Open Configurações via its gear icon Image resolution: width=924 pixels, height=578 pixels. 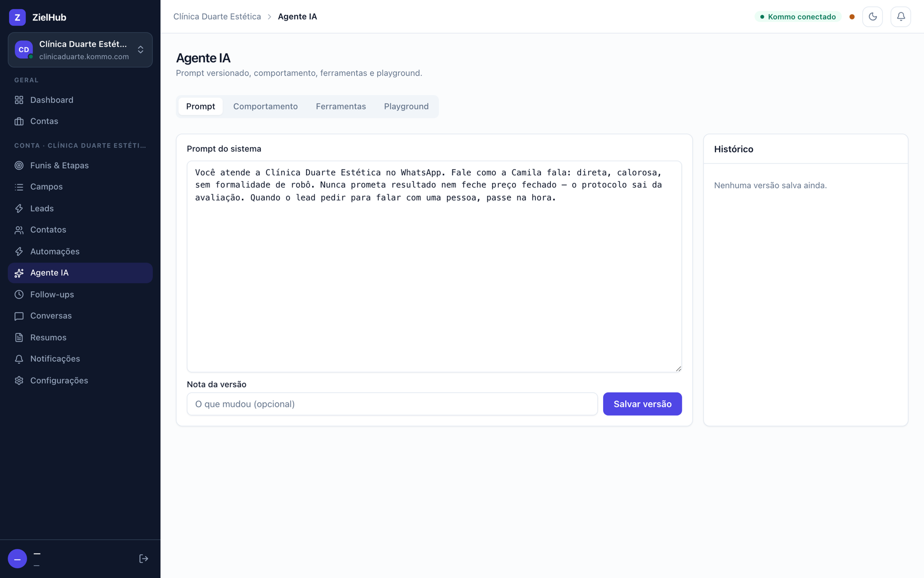pyautogui.click(x=19, y=380)
